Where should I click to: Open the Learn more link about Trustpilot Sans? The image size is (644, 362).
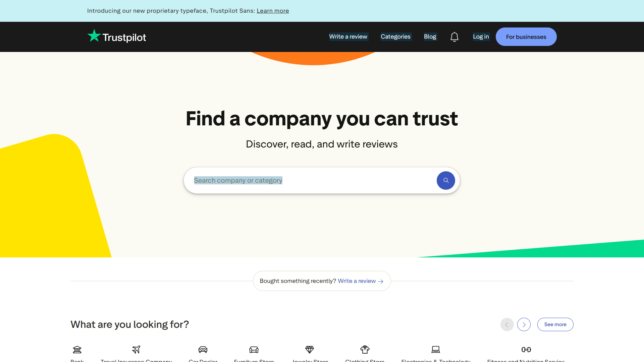coord(273,11)
